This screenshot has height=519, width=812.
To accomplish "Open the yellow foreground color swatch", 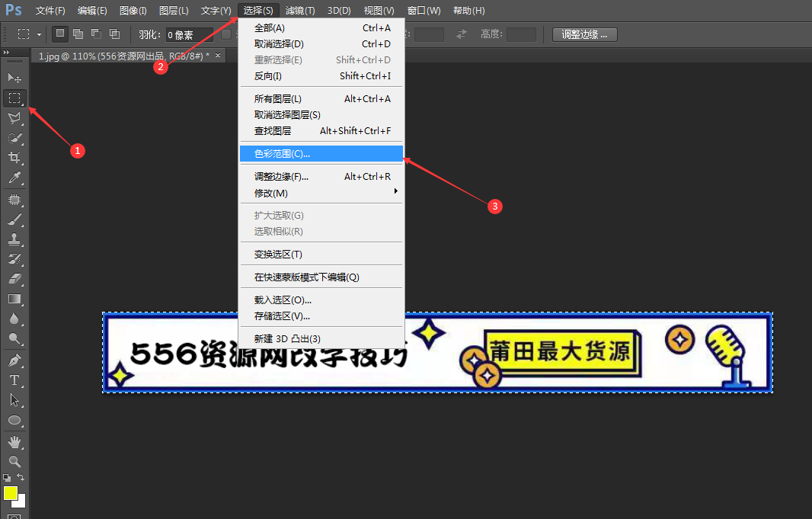I will click(x=11, y=493).
